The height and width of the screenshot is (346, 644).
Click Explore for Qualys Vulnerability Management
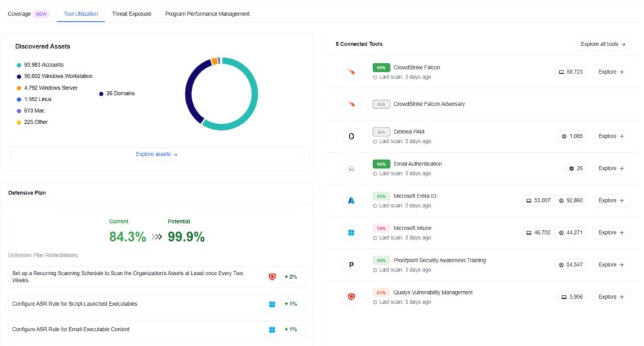tap(611, 296)
